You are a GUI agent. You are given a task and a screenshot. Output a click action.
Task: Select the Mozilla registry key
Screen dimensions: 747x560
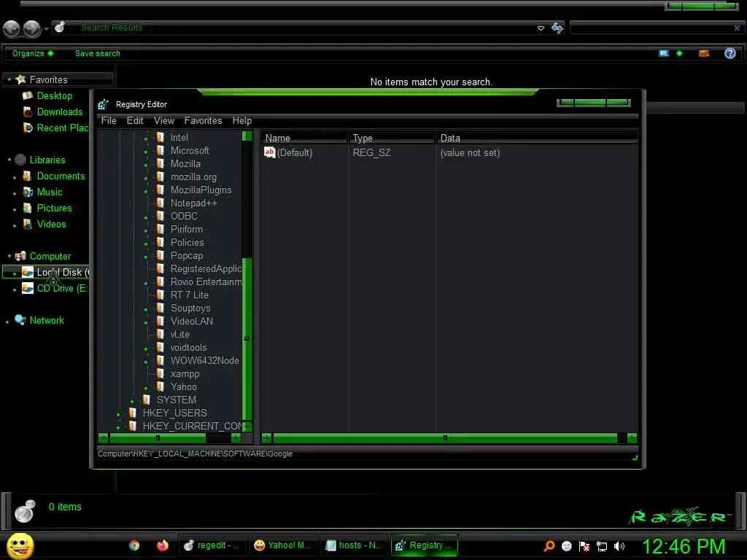click(185, 163)
